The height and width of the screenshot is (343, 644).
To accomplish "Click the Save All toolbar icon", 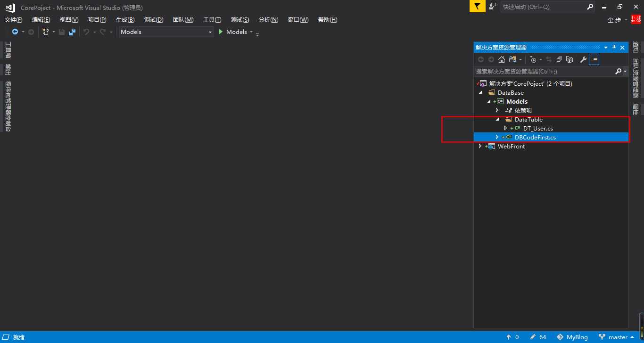I will click(x=72, y=32).
